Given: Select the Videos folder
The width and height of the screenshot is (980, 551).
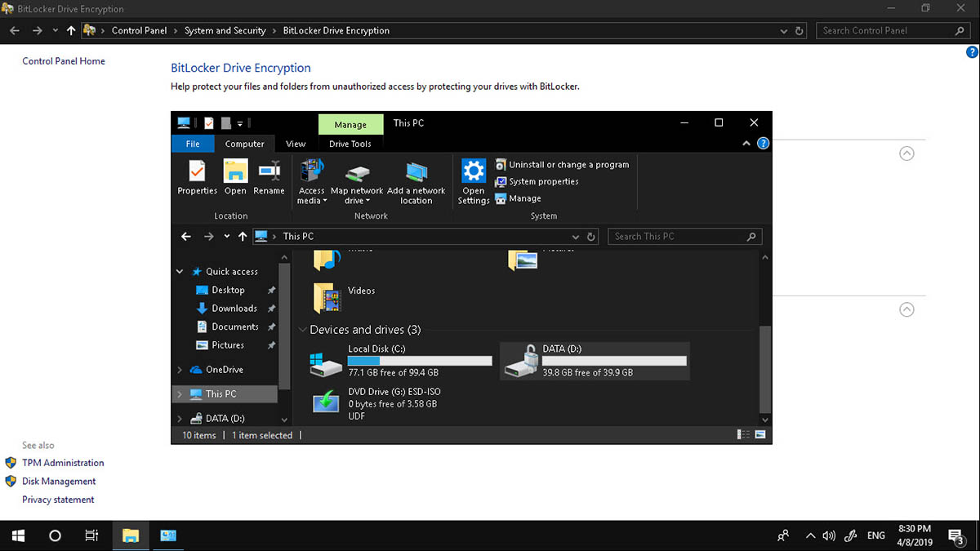Looking at the screenshot, I should (345, 297).
